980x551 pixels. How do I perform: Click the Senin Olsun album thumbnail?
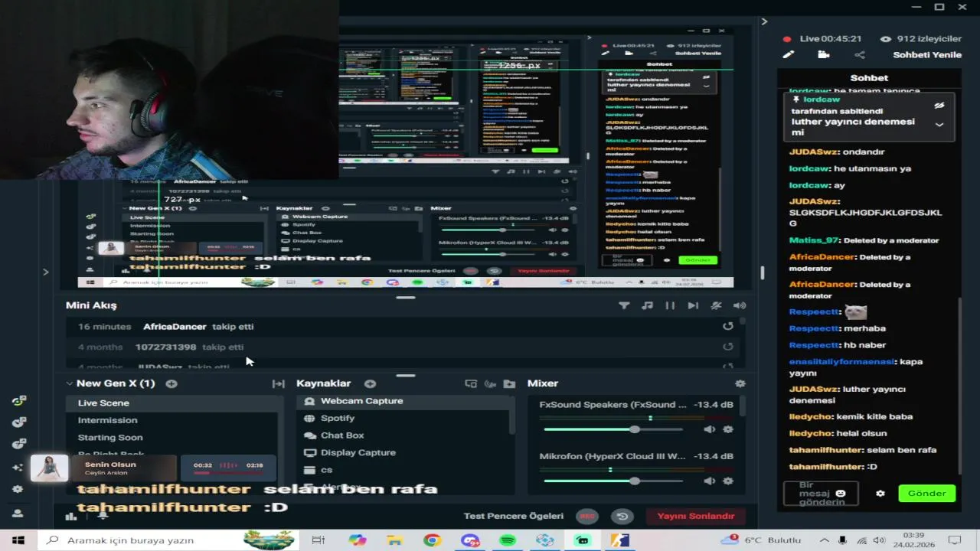49,468
